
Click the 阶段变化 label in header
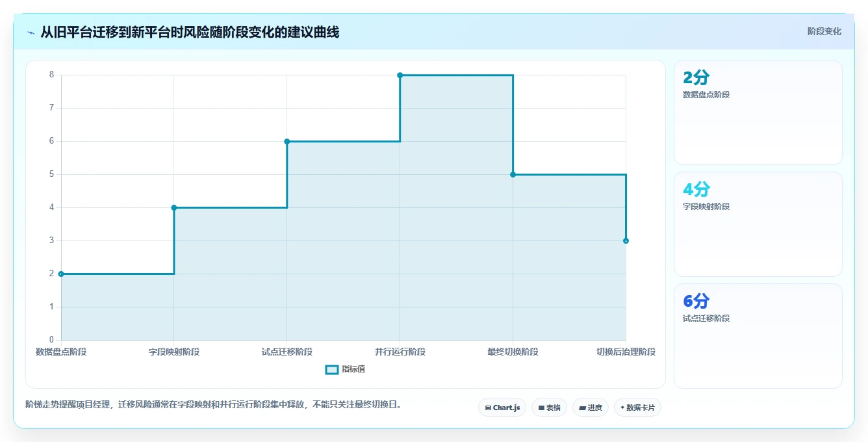coord(824,31)
